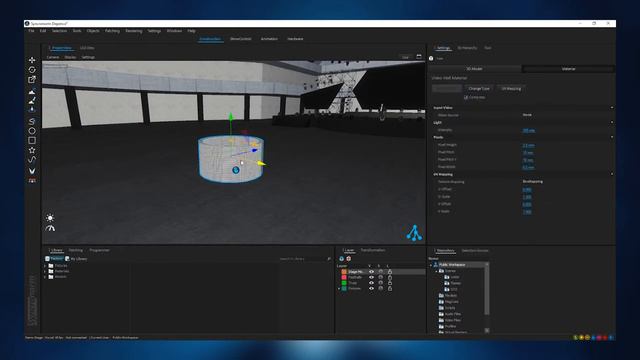Viewport: 640px width, 360px height.
Task: Maximize the viewport using the top-right window icon
Action: [x=419, y=57]
